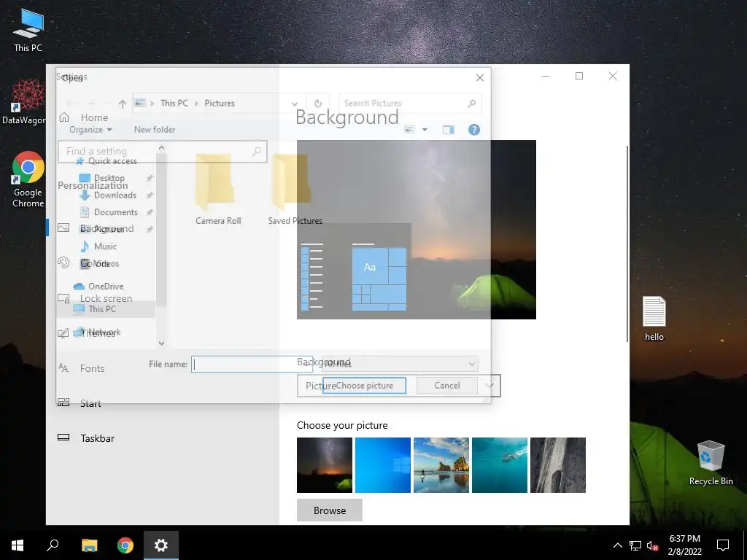The image size is (747, 560).
Task: Select the blue Windows logo wallpaper thumbnail
Action: click(383, 465)
